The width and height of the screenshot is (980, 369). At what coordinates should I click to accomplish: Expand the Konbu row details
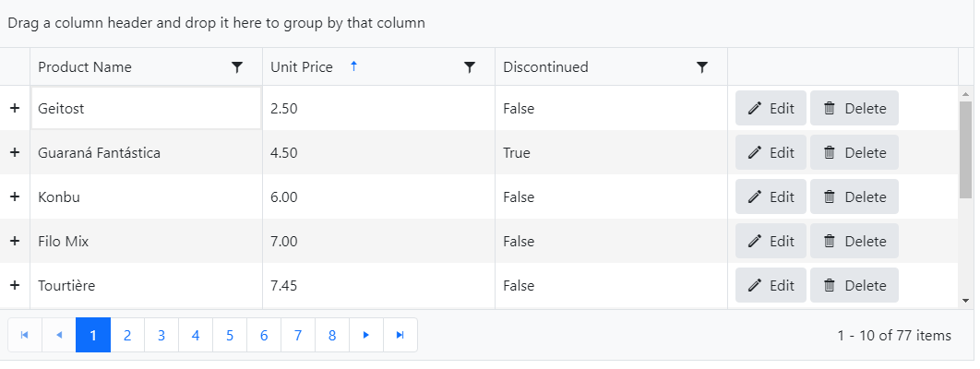pyautogui.click(x=15, y=196)
